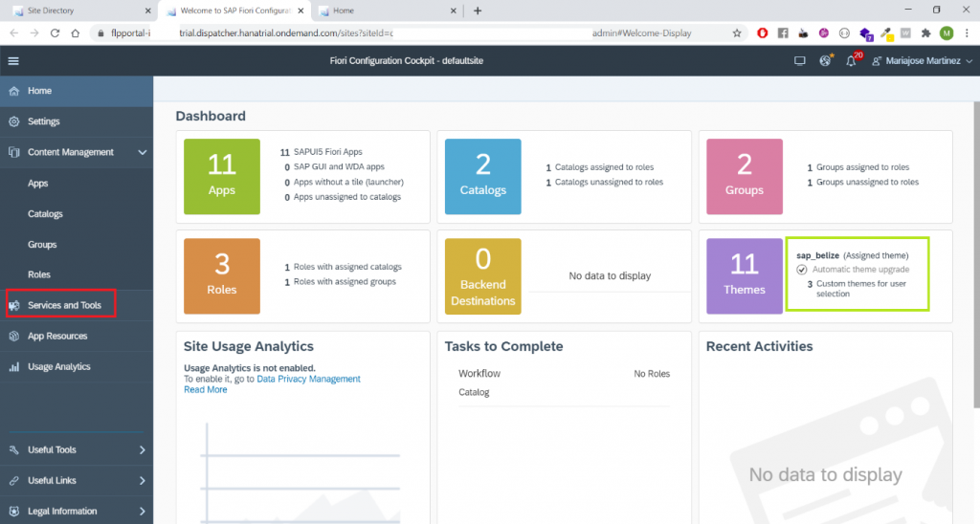
Task: Expand the Useful Tools chevron
Action: tap(142, 449)
